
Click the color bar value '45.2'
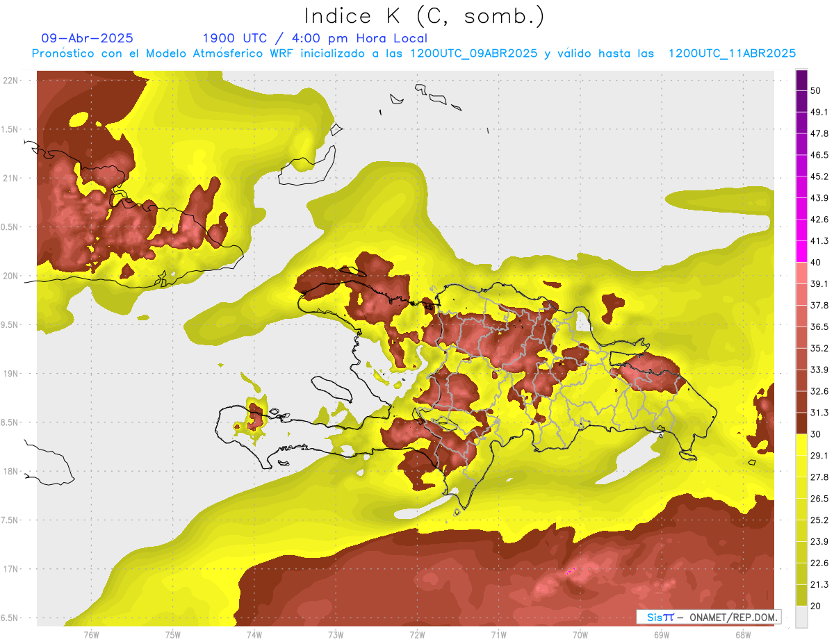pos(819,176)
